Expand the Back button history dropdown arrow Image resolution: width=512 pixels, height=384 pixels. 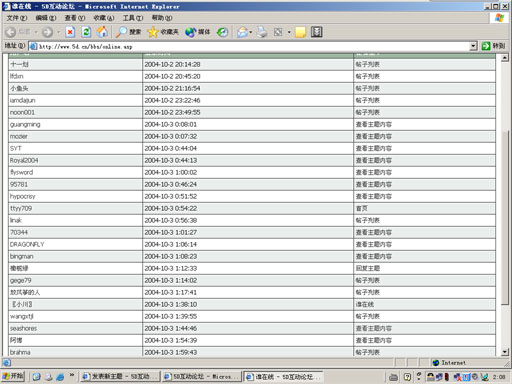(36, 32)
